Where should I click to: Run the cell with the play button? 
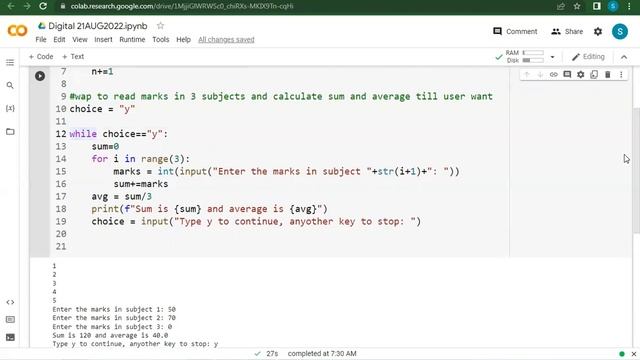tap(40, 76)
